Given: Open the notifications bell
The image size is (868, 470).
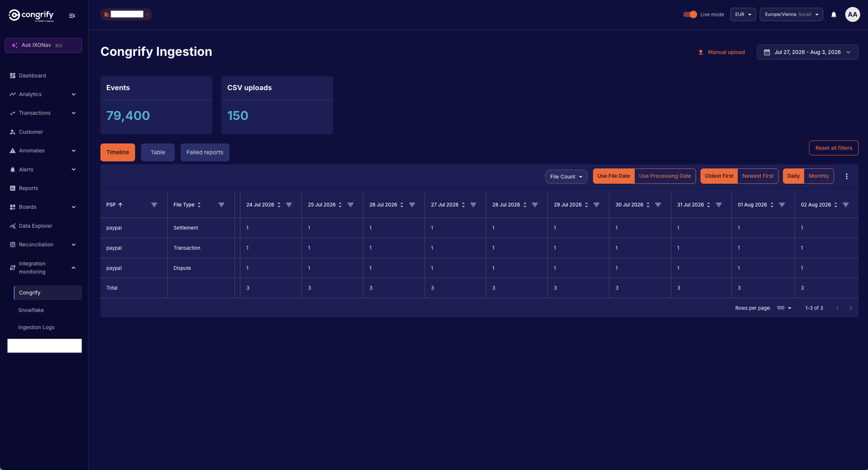Looking at the screenshot, I should (834, 15).
